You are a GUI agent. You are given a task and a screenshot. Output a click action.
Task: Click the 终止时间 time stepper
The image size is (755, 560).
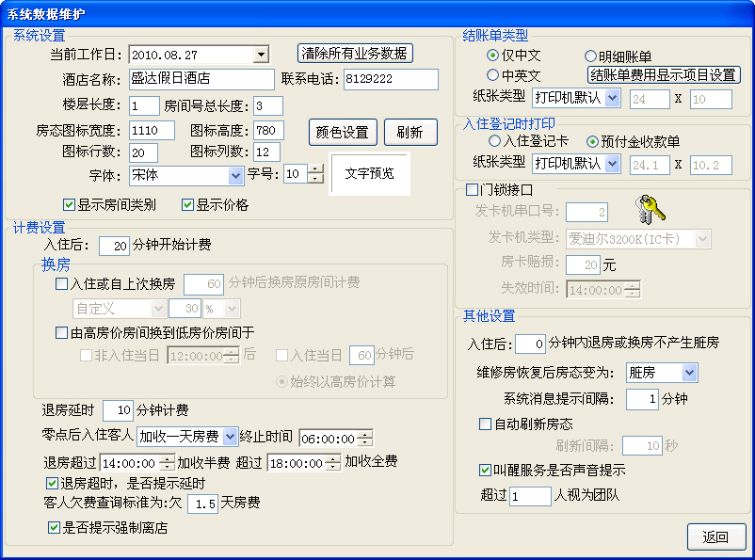tap(365, 439)
